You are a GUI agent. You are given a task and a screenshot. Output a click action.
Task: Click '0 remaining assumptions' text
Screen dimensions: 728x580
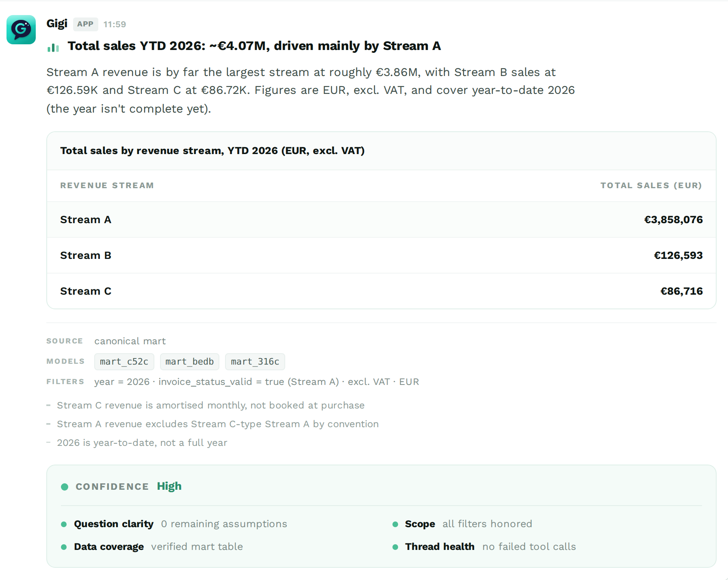pos(224,524)
